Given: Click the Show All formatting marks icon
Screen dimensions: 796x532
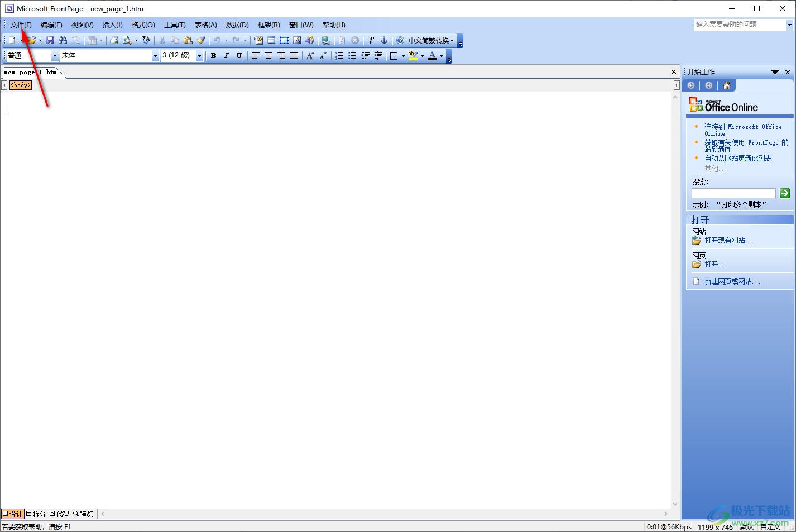Looking at the screenshot, I should (371, 40).
